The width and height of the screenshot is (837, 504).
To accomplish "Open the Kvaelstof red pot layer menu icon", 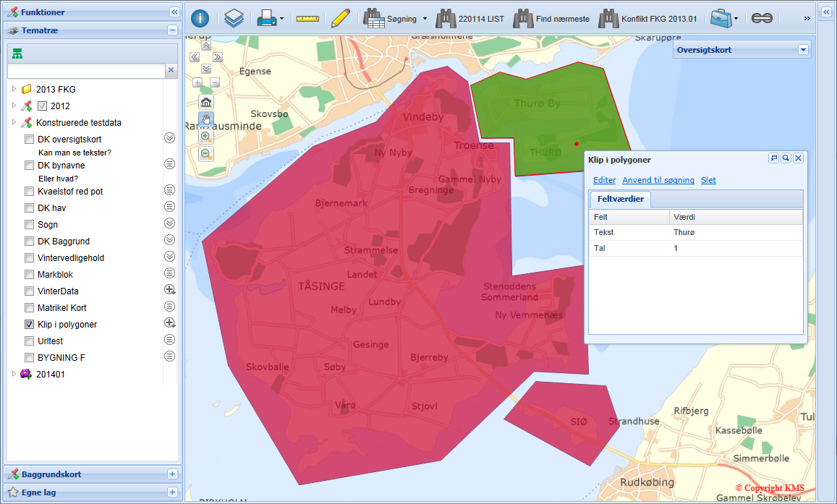I will [170, 190].
